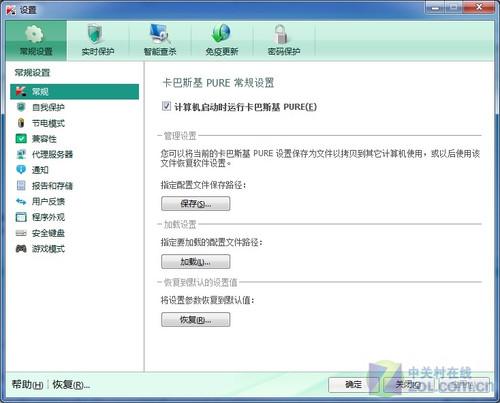Click the document icon beside 报告和存储
This screenshot has width=500, height=403.
(21, 185)
